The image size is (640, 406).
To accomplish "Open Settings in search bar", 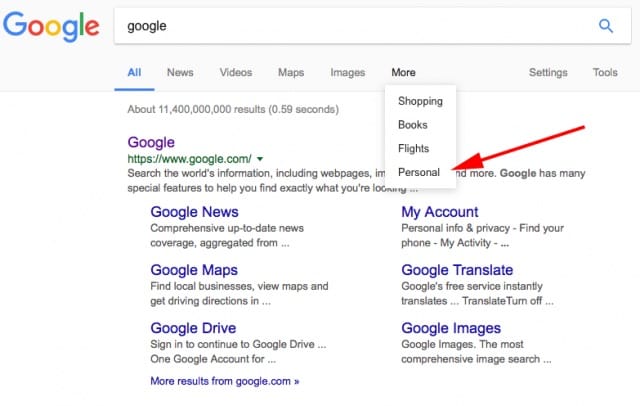I will [x=548, y=73].
